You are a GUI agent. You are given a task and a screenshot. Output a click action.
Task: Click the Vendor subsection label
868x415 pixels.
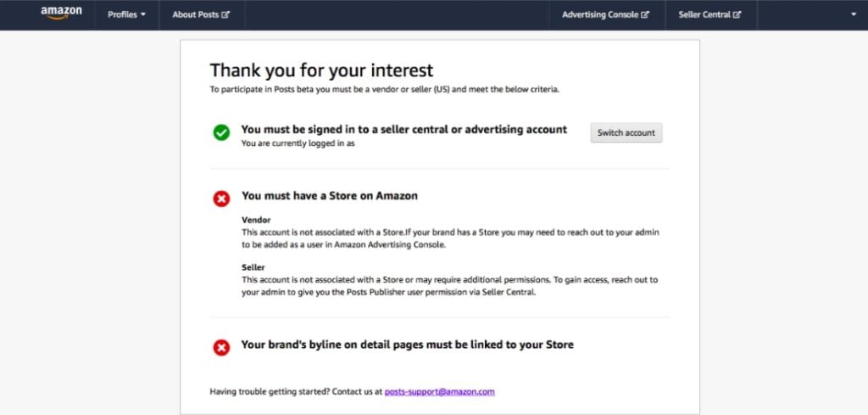click(x=256, y=220)
